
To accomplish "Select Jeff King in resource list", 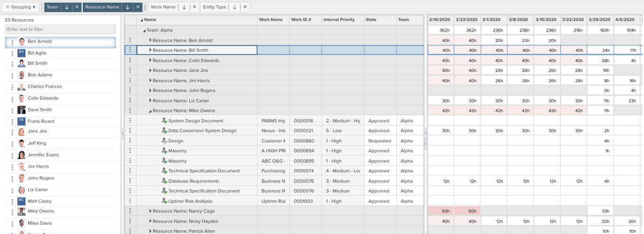I will (37, 143).
